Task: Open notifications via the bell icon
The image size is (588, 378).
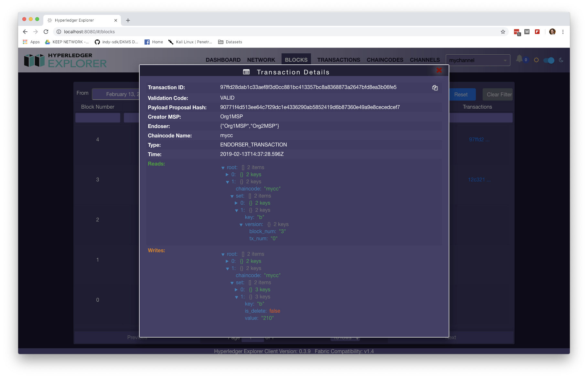Action: coord(519,59)
